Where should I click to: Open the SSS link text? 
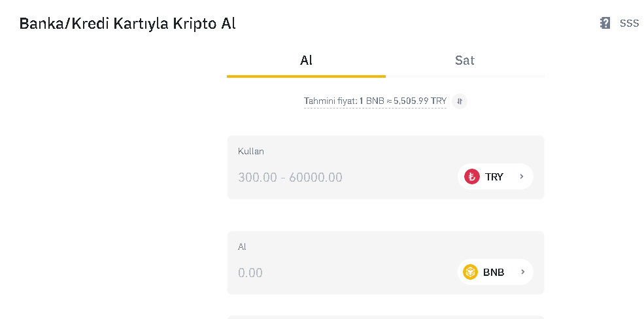tap(629, 23)
